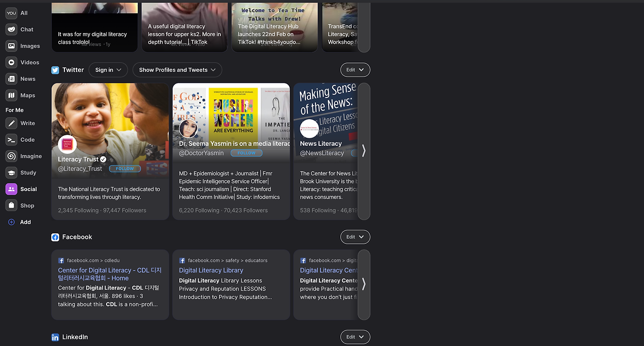This screenshot has width=644, height=346.
Task: Click facebook.com > safety > educators breadcrumb
Action: (x=227, y=261)
